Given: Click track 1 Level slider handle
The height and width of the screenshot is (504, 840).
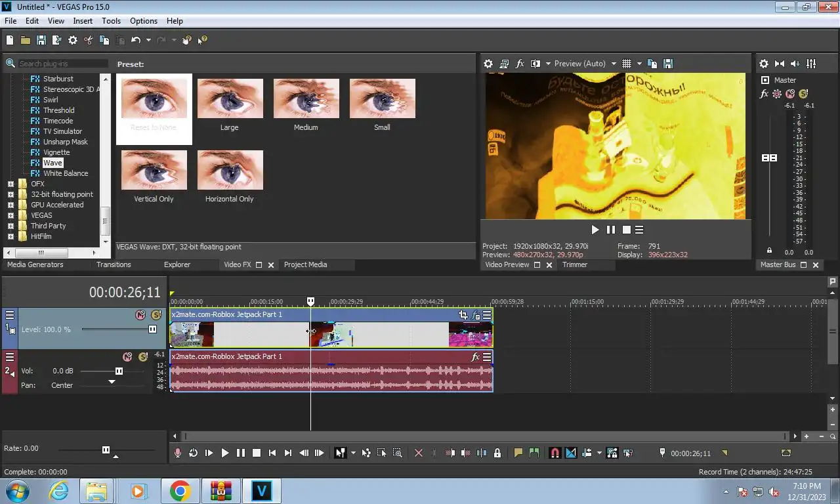Looking at the screenshot, I should pos(153,329).
